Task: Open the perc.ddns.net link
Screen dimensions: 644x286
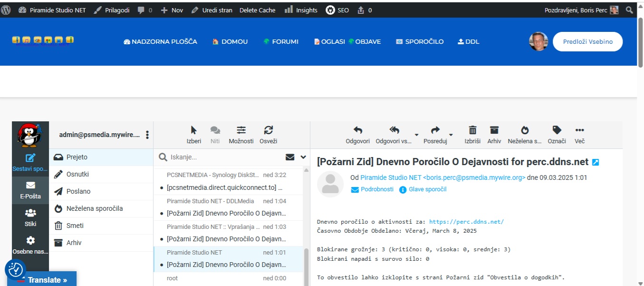Action: tap(466, 222)
